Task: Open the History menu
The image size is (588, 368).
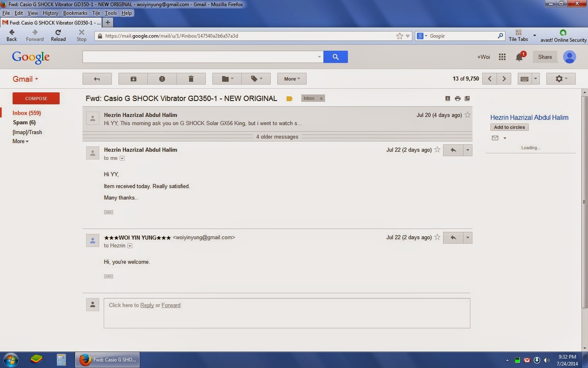Action: pos(51,13)
